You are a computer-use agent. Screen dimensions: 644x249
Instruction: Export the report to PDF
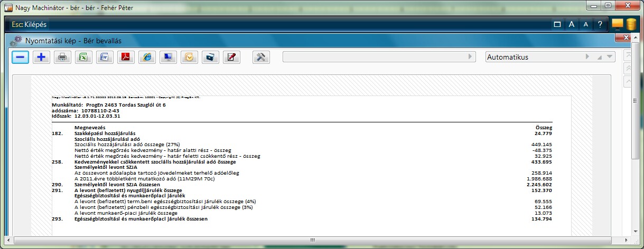(x=126, y=57)
